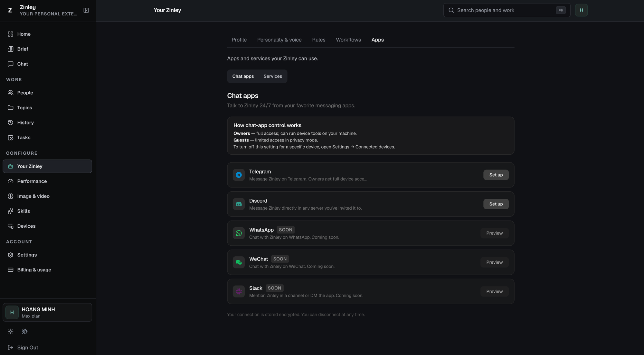644x355 pixels.
Task: Set up the Telegram chat app
Action: click(496, 175)
